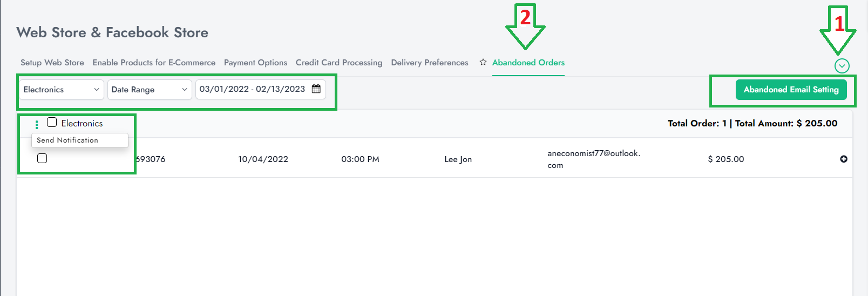Image resolution: width=868 pixels, height=296 pixels.
Task: Click the star icon beside Abandoned Orders
Action: [x=483, y=63]
